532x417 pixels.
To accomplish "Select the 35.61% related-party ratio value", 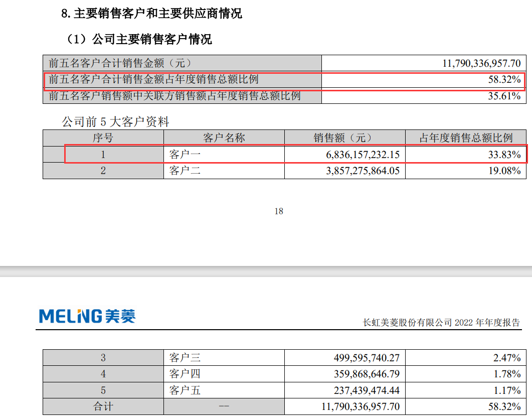I will point(504,96).
